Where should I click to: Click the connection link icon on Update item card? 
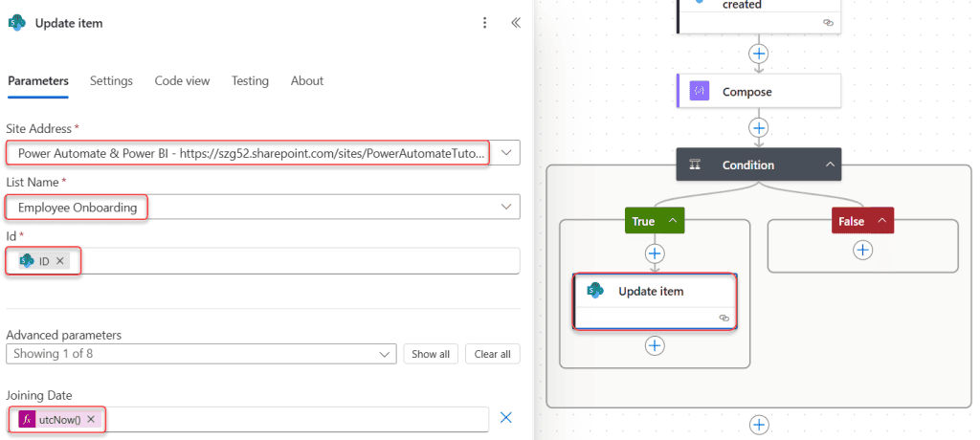pos(724,319)
